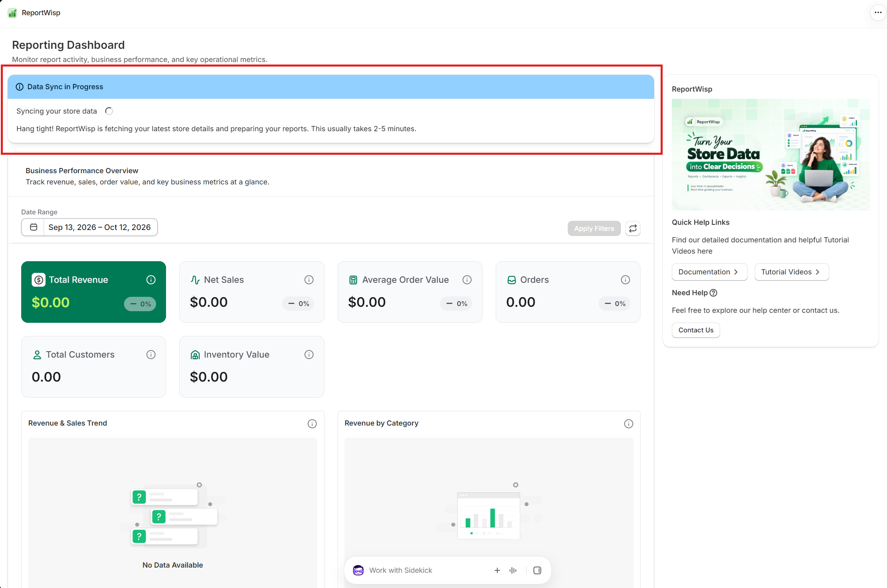This screenshot has height=588, width=887.
Task: Click the Net Sales 0% change badge
Action: coord(298,304)
